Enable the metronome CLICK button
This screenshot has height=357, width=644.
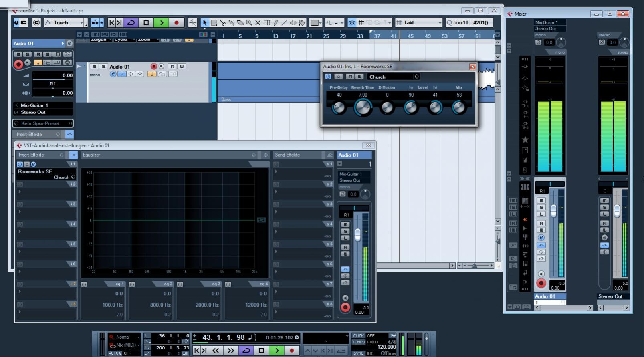pyautogui.click(x=358, y=336)
